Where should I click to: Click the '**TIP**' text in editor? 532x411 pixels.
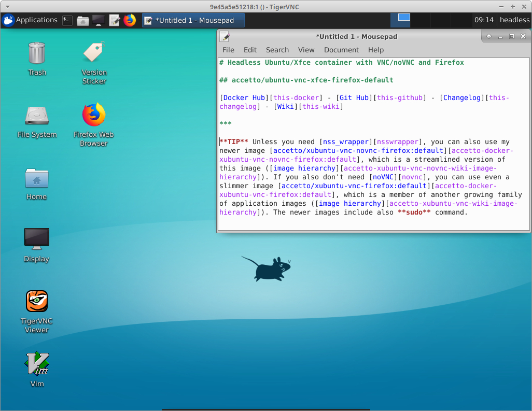pyautogui.click(x=234, y=141)
